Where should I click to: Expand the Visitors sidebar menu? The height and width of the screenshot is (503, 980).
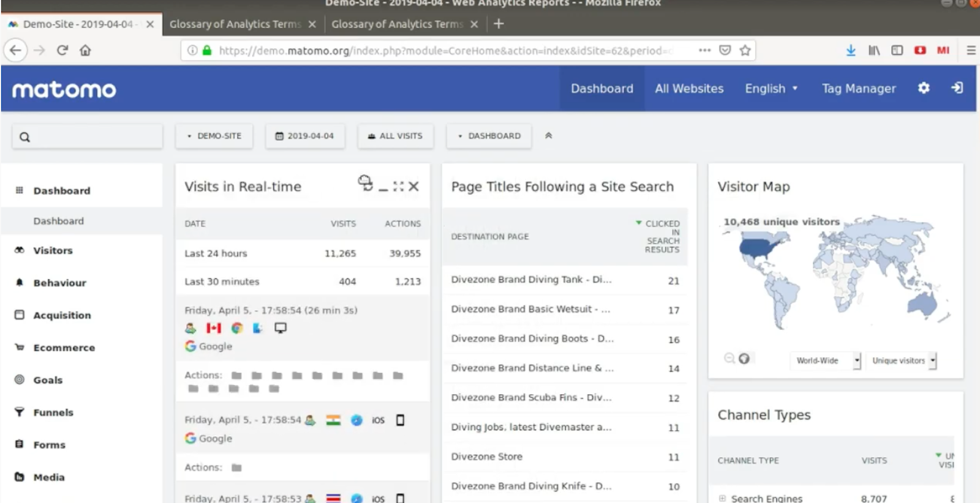pyautogui.click(x=53, y=250)
